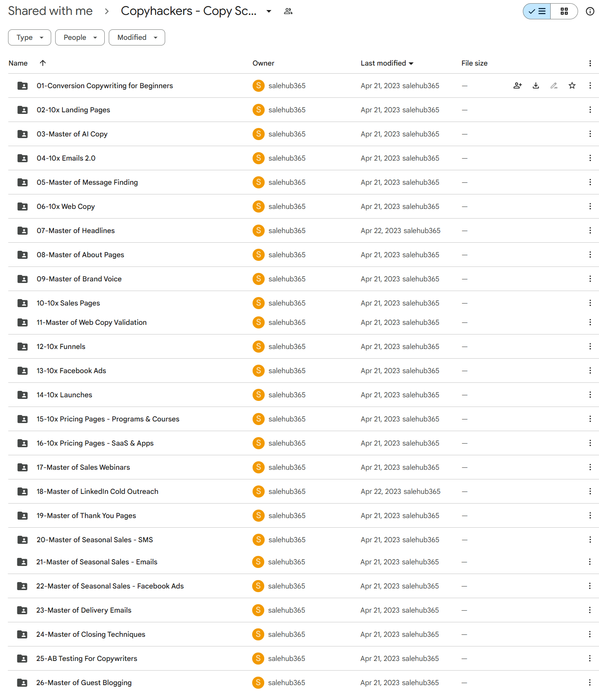The width and height of the screenshot is (599, 700).
Task: Click the shared folder icon for 24-Master of Closing Techniques
Action: (22, 634)
